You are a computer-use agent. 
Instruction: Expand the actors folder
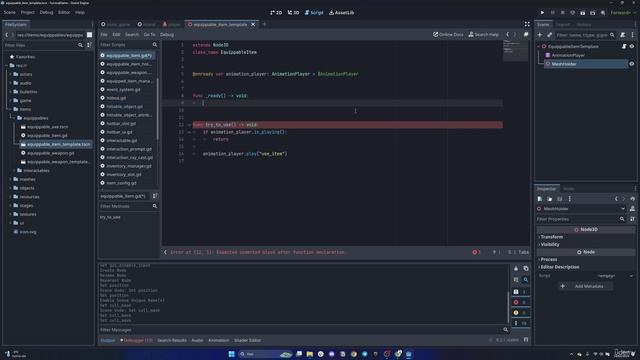[11, 74]
